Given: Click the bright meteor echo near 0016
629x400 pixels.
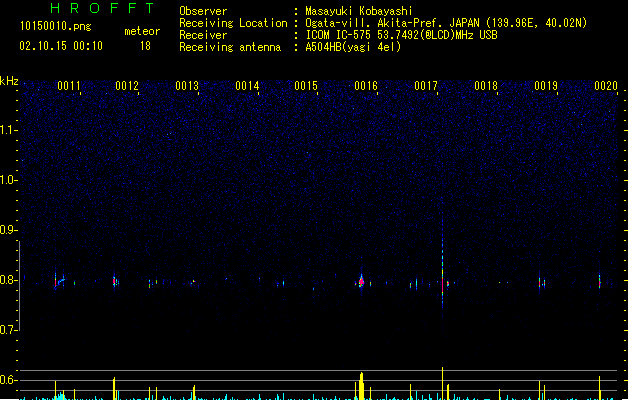Looking at the screenshot, I should pyautogui.click(x=361, y=281).
